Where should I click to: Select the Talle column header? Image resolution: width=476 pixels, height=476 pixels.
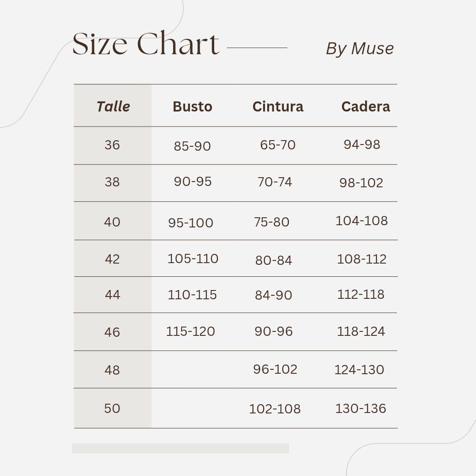113,107
